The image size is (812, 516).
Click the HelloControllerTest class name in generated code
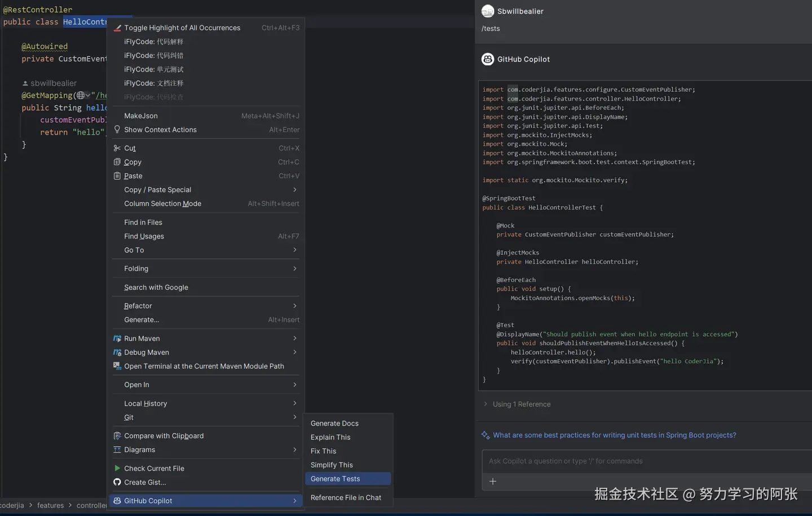(x=562, y=208)
